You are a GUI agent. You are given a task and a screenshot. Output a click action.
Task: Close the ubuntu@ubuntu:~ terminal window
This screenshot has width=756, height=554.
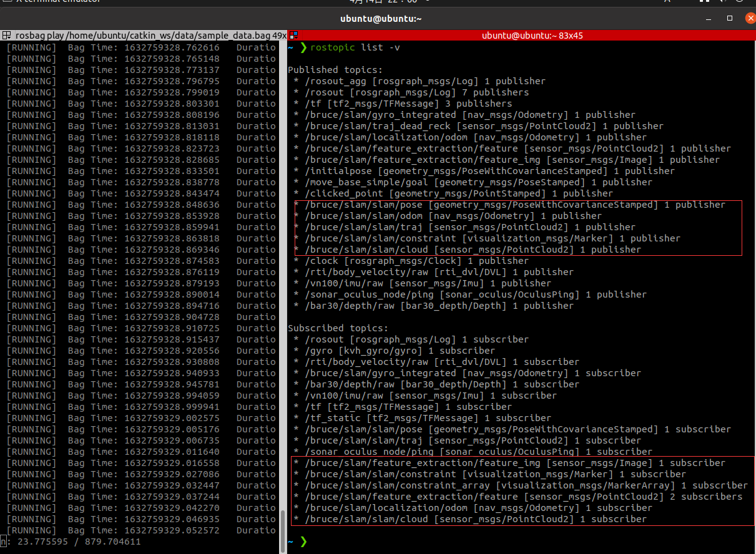(x=750, y=19)
